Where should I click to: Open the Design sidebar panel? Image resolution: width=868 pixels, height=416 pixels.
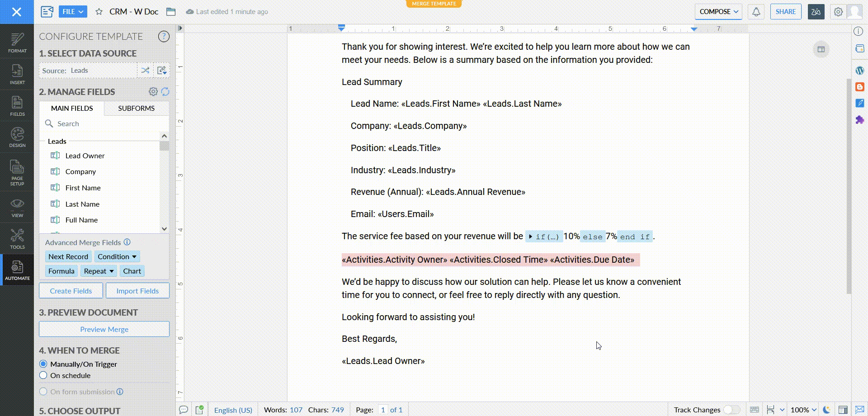click(x=17, y=137)
